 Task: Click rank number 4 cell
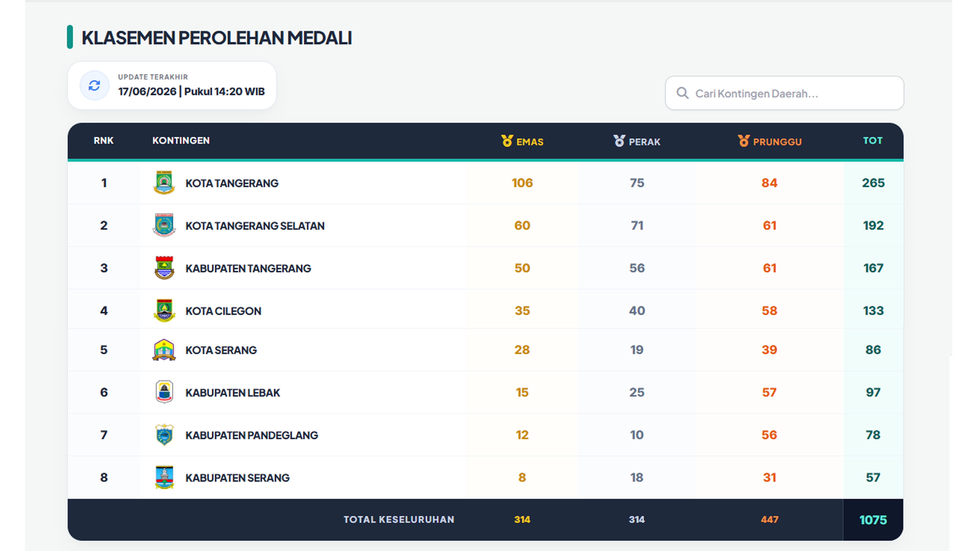[x=104, y=311]
